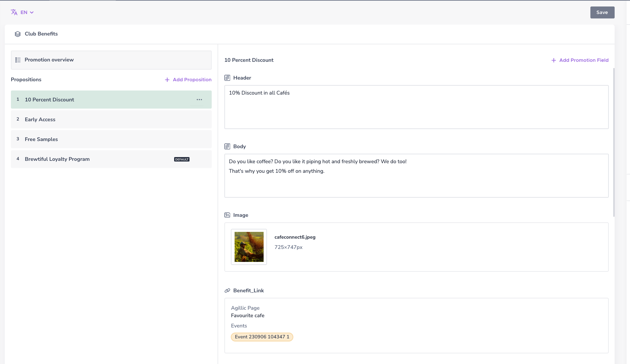Click the cafeconnect6.jpeg thumbnail
Screen dimensions: 630x364
click(249, 247)
